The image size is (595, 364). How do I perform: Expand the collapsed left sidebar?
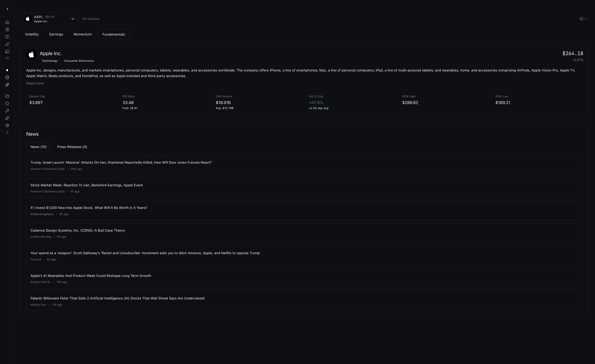[x=7, y=9]
